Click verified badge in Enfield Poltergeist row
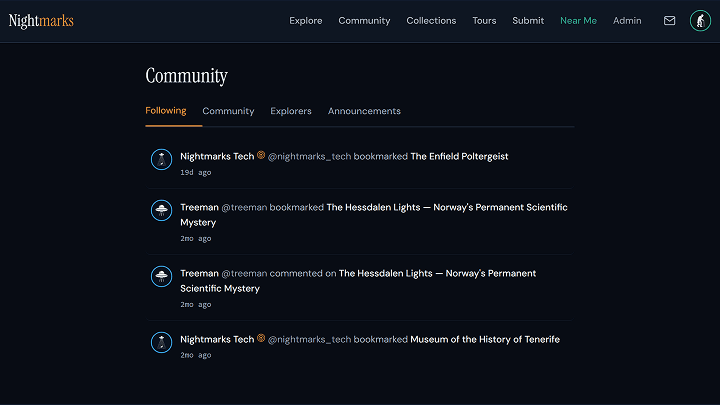 (261, 155)
